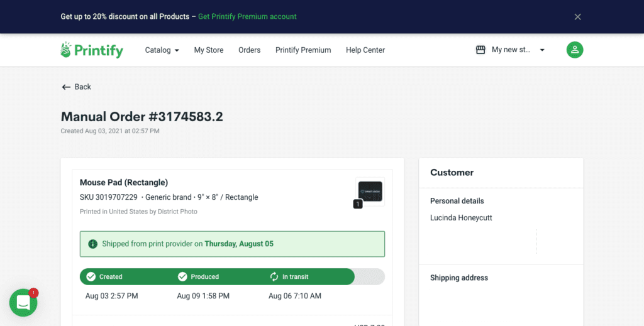The width and height of the screenshot is (644, 326).
Task: Select the Mouse Pad (Rectangle) product title
Action: click(124, 183)
